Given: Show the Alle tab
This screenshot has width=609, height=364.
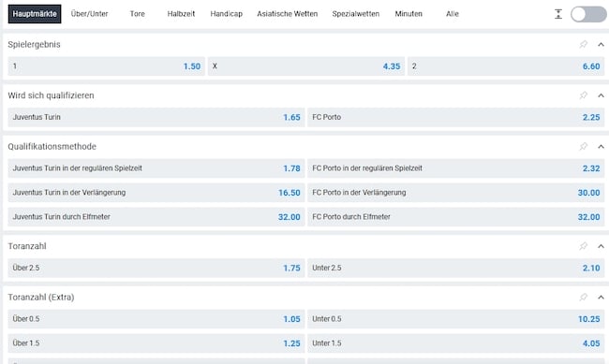Looking at the screenshot, I should pyautogui.click(x=453, y=14).
